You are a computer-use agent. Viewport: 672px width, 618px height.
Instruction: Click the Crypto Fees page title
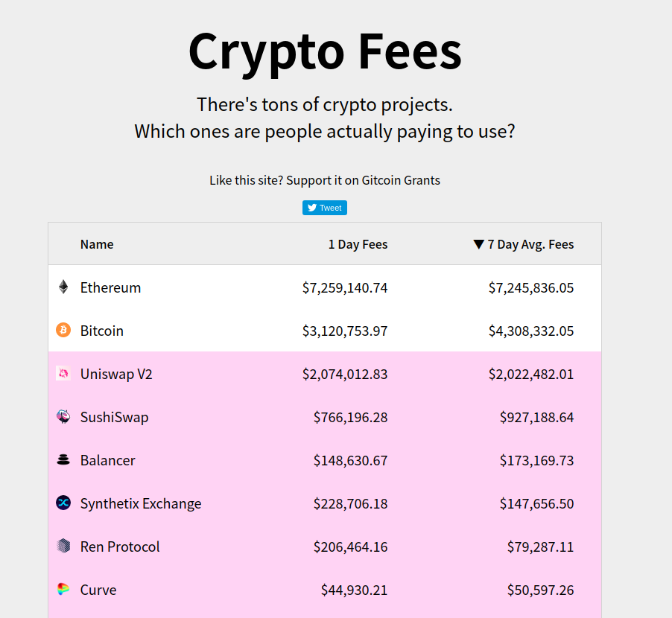click(324, 51)
